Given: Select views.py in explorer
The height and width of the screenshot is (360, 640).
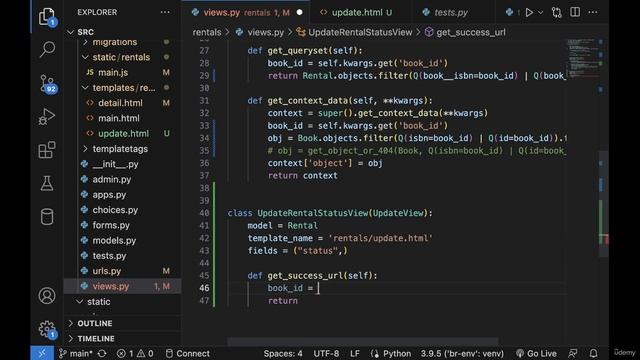Looking at the screenshot, I should (x=122, y=286).
